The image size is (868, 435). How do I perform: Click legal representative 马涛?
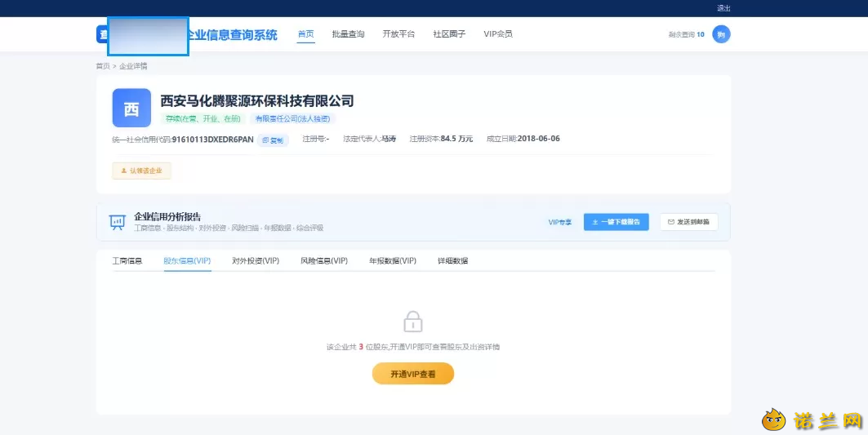pyautogui.click(x=389, y=139)
